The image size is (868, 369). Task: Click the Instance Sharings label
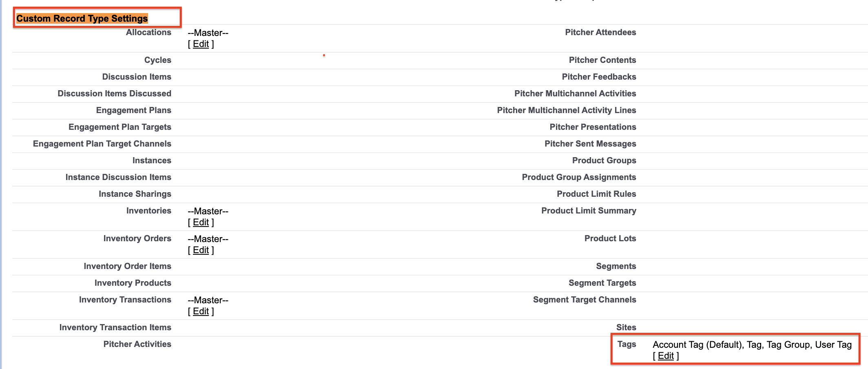(135, 194)
